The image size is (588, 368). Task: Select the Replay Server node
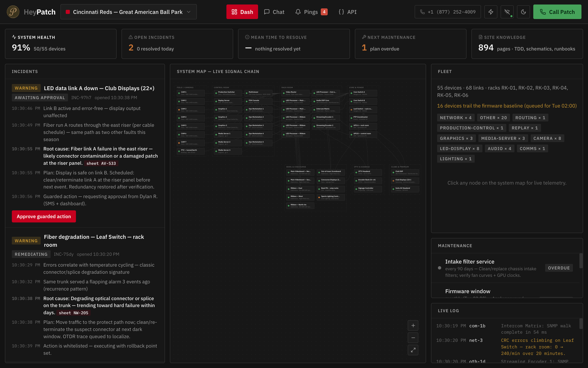tap(228, 101)
